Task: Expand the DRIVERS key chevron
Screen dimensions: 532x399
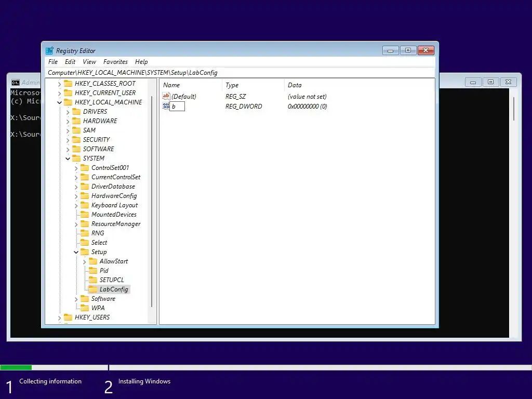Action: pyautogui.click(x=68, y=112)
